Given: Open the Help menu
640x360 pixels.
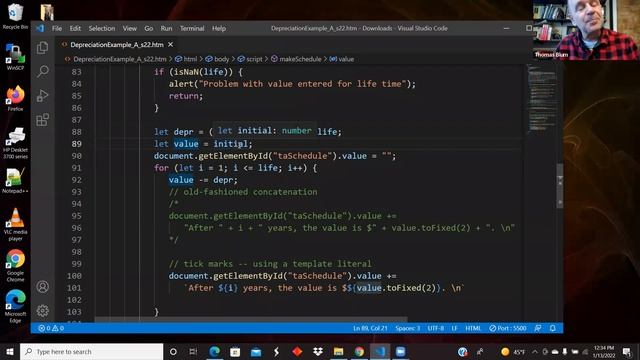Looking at the screenshot, I should click(x=219, y=28).
